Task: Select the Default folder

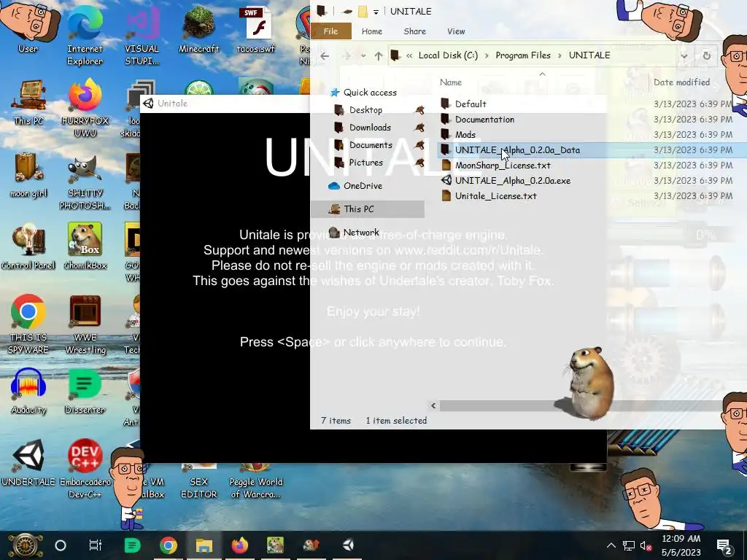Action: click(x=471, y=104)
